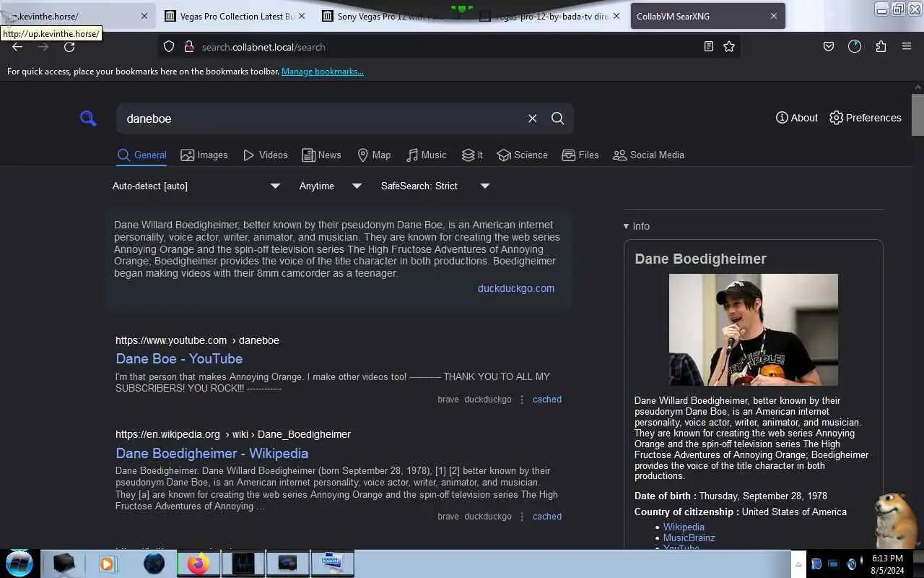
Task: Switch to Images search category
Action: [204, 155]
